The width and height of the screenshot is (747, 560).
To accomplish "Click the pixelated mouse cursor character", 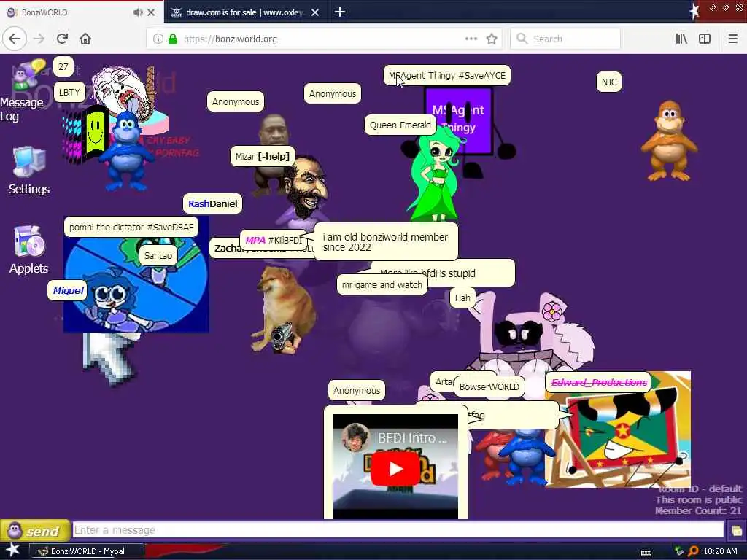I will pyautogui.click(x=111, y=359).
